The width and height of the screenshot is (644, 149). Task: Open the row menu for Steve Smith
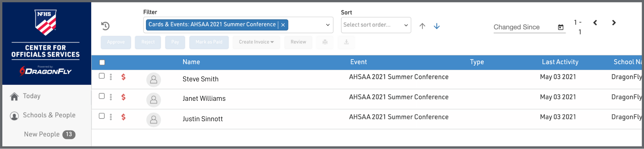click(111, 77)
